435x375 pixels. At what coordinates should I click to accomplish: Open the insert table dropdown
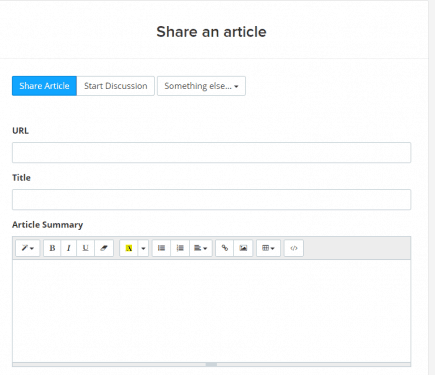coord(268,248)
